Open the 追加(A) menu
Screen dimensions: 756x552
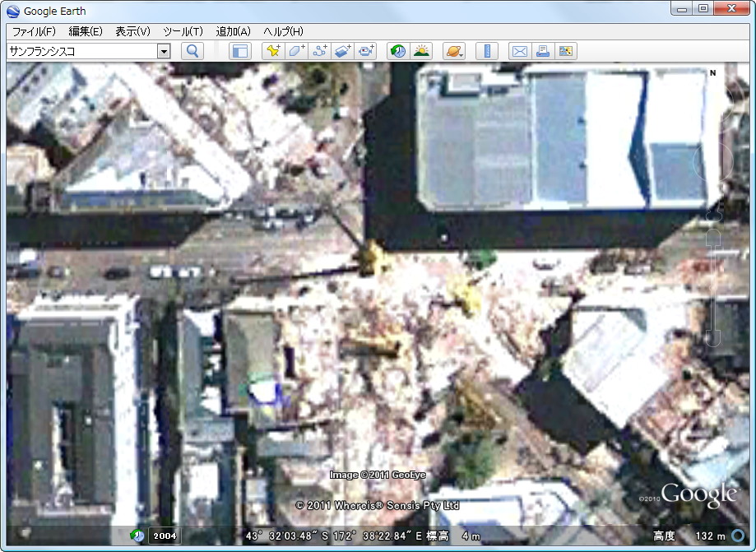pos(233,32)
